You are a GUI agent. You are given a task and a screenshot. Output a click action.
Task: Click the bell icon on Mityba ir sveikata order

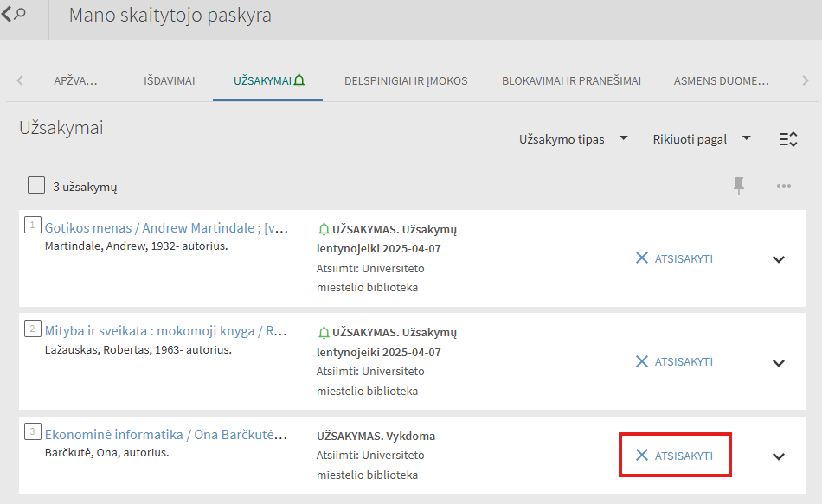324,332
